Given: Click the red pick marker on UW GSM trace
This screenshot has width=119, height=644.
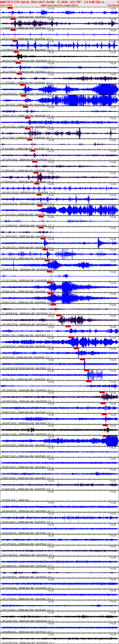Looking at the screenshot, I should (10, 8).
